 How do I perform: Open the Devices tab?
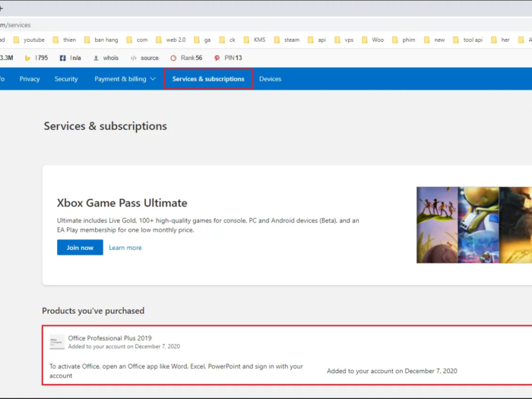(270, 79)
